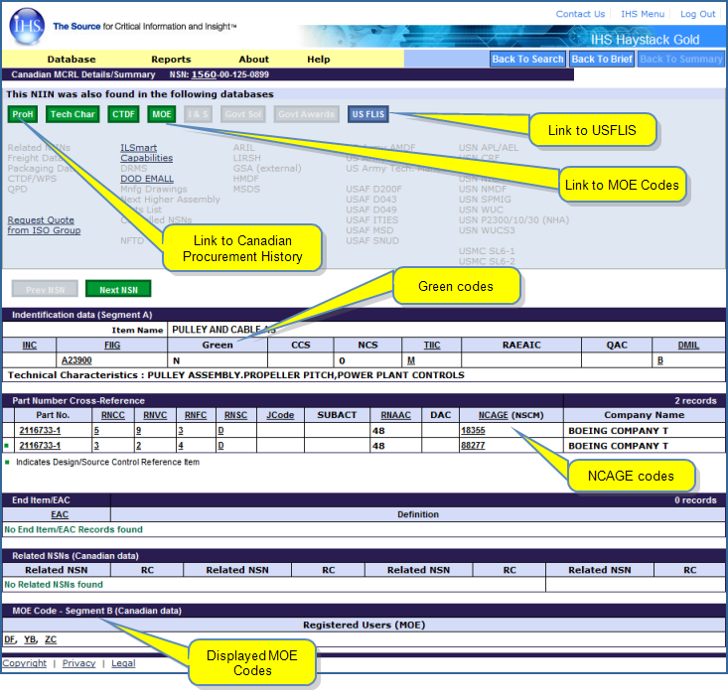Open the Reports menu
The image size is (728, 700).
171,60
